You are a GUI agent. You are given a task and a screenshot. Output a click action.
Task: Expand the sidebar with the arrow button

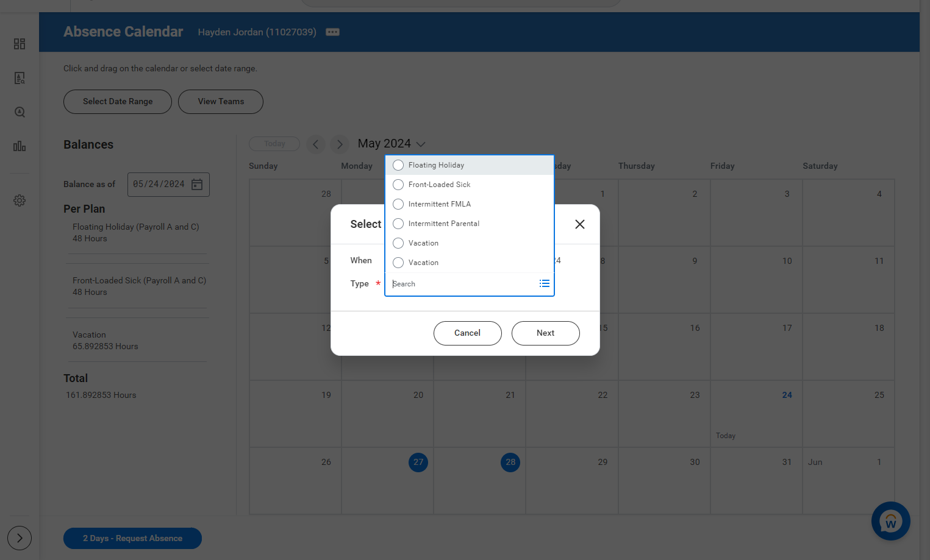click(20, 538)
